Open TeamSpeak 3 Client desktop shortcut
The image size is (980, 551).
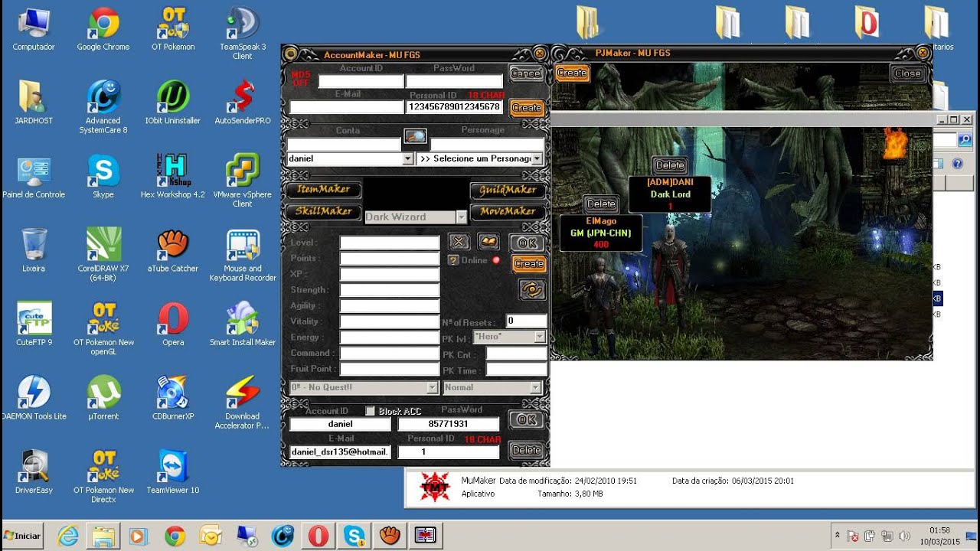243,34
